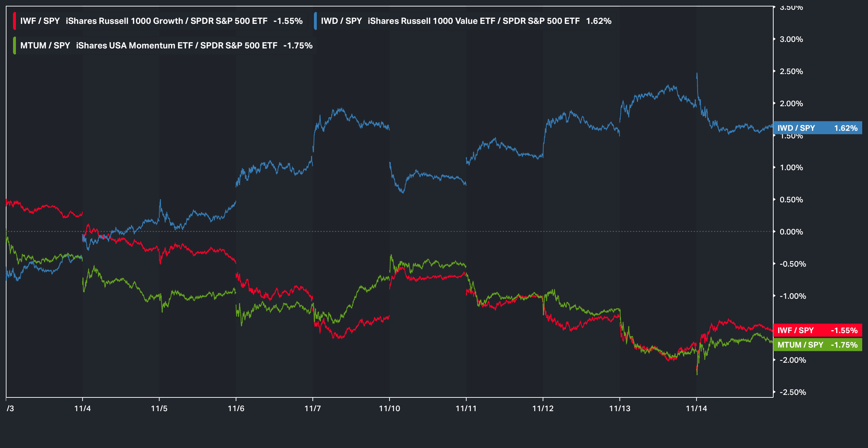Click the green MTUM / SPY -1.75% axis tag

[x=817, y=345]
